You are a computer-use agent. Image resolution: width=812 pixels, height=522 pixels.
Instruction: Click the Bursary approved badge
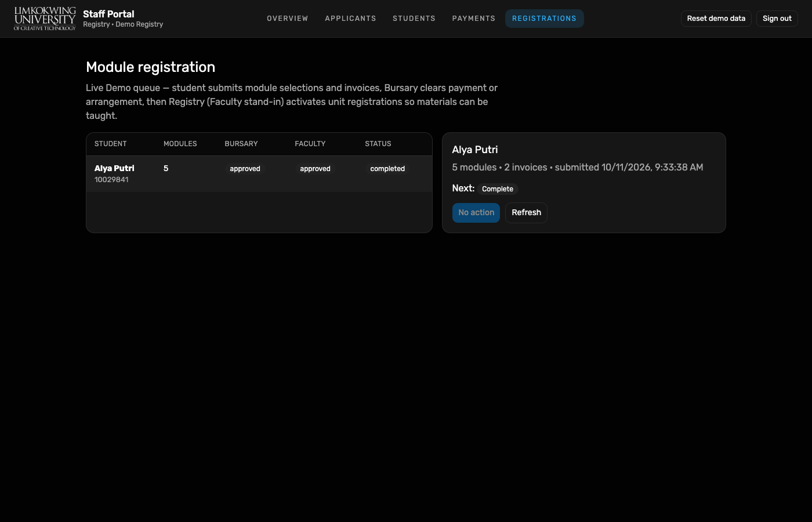coord(245,169)
